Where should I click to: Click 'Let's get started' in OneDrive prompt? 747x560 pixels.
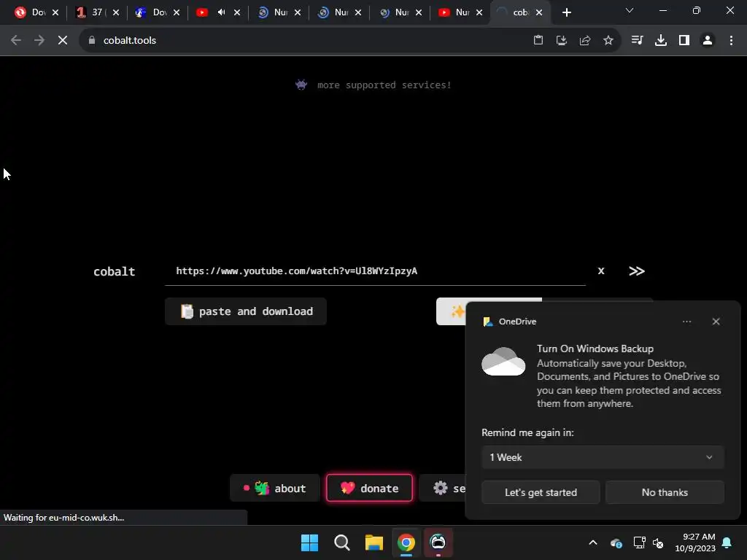tap(541, 492)
